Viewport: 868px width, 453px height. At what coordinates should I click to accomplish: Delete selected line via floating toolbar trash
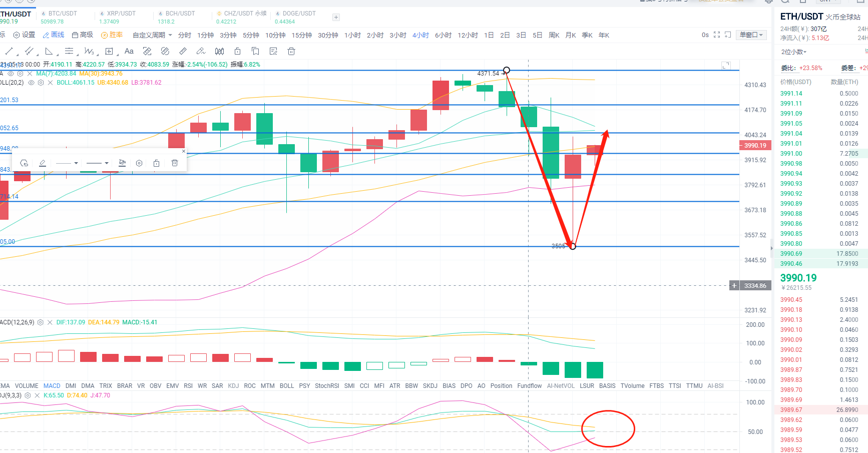174,163
